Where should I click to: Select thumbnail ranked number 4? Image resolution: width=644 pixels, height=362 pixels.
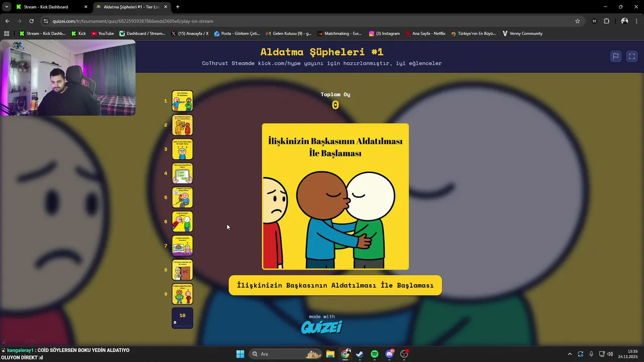pyautogui.click(x=183, y=173)
